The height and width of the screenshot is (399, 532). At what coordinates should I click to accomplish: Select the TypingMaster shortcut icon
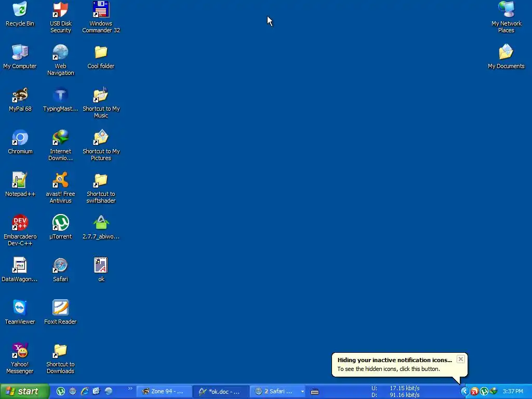pos(60,99)
